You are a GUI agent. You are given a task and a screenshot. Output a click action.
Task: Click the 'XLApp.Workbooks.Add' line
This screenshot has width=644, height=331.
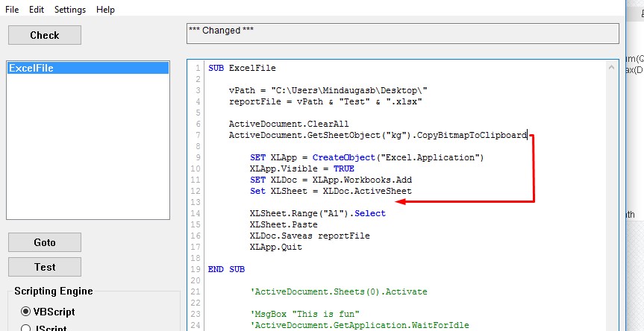[331, 180]
